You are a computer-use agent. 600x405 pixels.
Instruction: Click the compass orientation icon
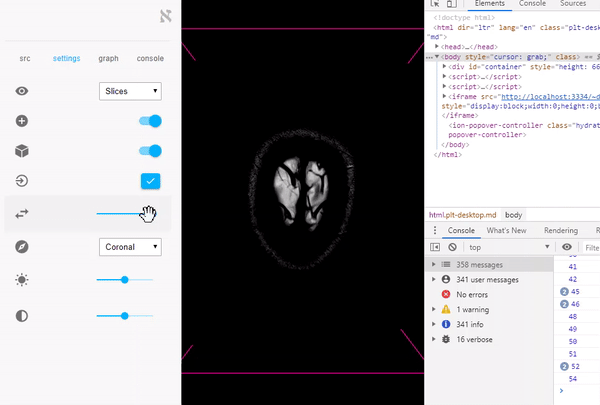click(22, 247)
